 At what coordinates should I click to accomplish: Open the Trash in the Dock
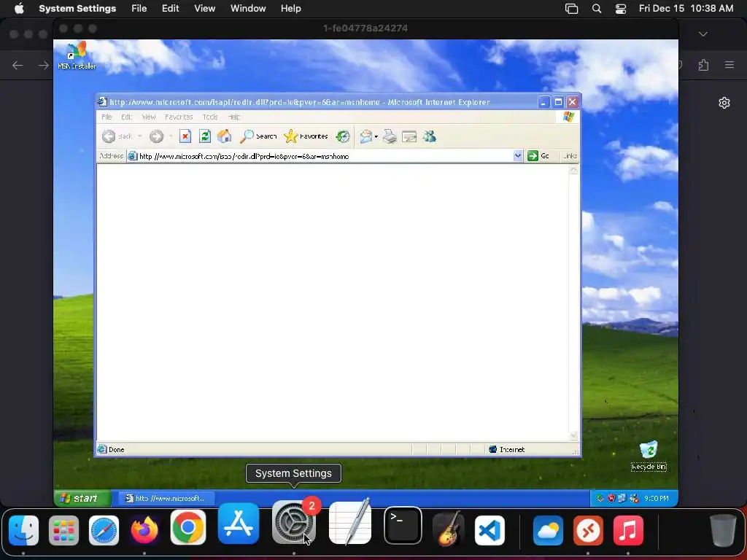[x=723, y=529]
